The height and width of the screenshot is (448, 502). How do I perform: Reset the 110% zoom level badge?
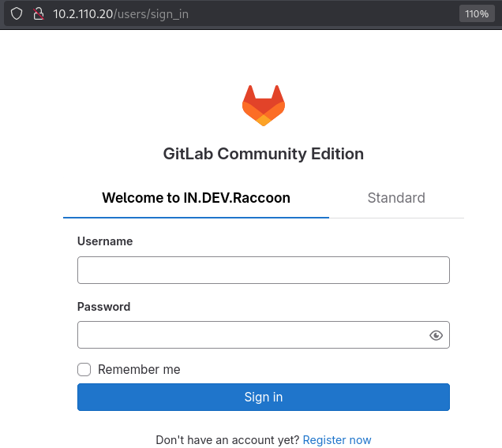point(474,13)
